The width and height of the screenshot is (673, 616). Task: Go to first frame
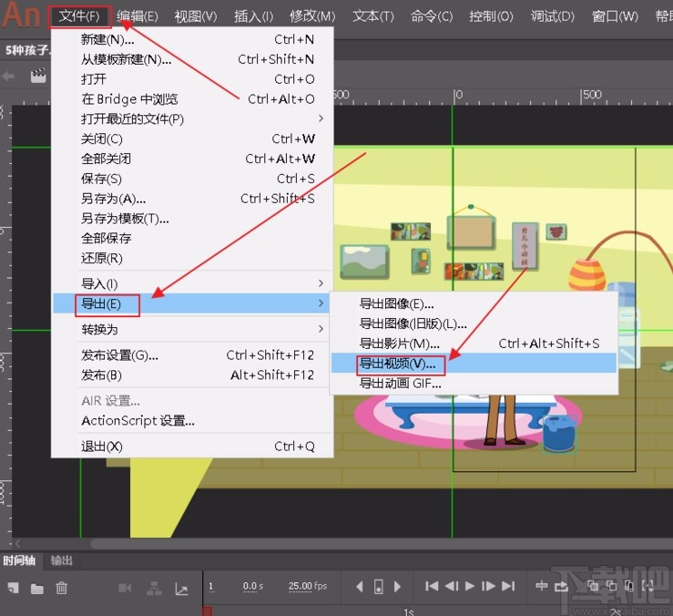point(432,586)
